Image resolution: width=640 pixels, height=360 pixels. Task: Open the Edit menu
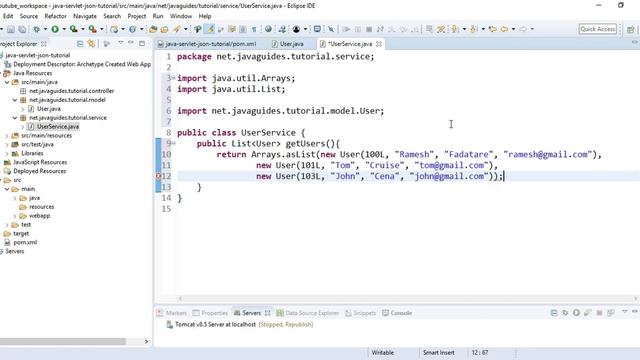(8, 16)
